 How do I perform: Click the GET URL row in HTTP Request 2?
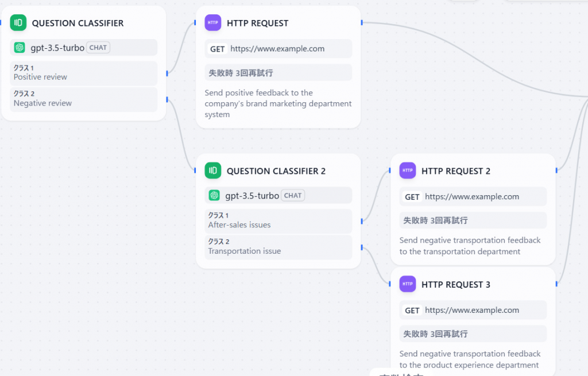(473, 196)
